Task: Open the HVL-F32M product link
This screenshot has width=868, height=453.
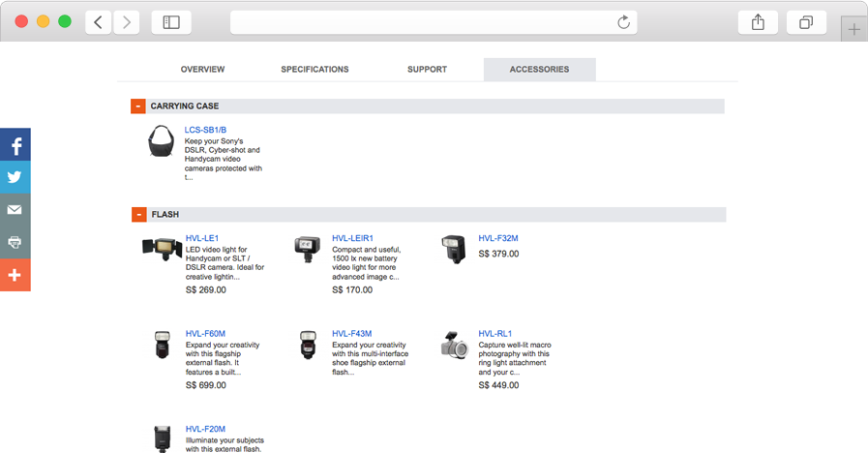Action: pyautogui.click(x=498, y=238)
